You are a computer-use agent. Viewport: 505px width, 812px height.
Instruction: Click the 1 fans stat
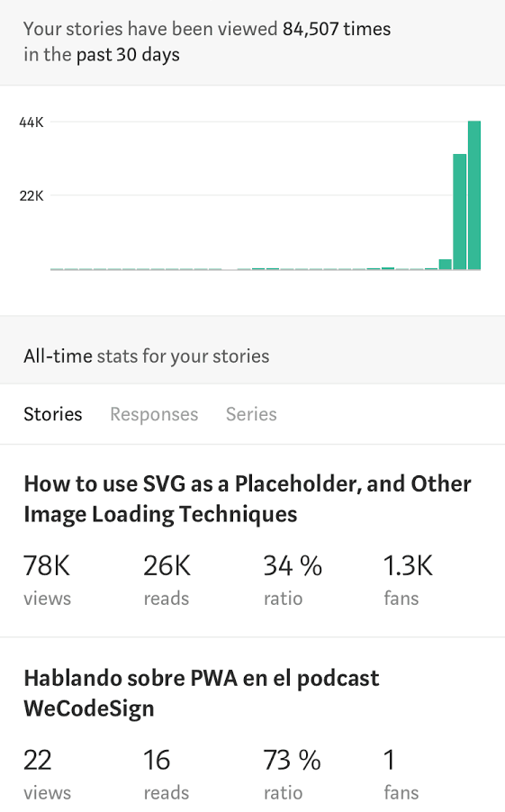pyautogui.click(x=401, y=773)
